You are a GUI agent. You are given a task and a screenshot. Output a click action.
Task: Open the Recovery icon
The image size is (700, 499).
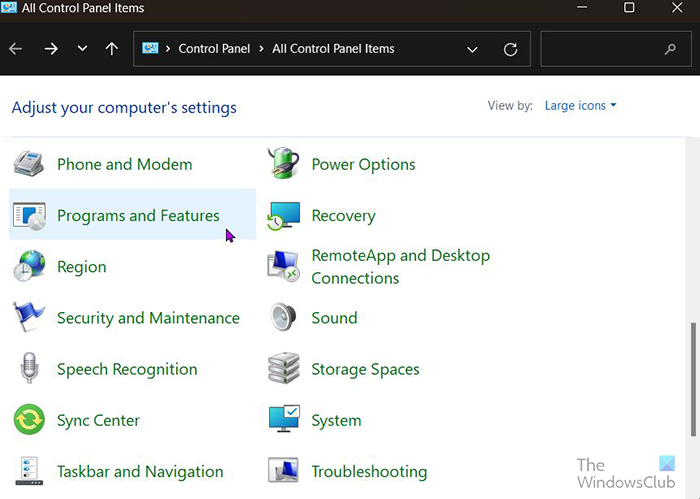(284, 215)
